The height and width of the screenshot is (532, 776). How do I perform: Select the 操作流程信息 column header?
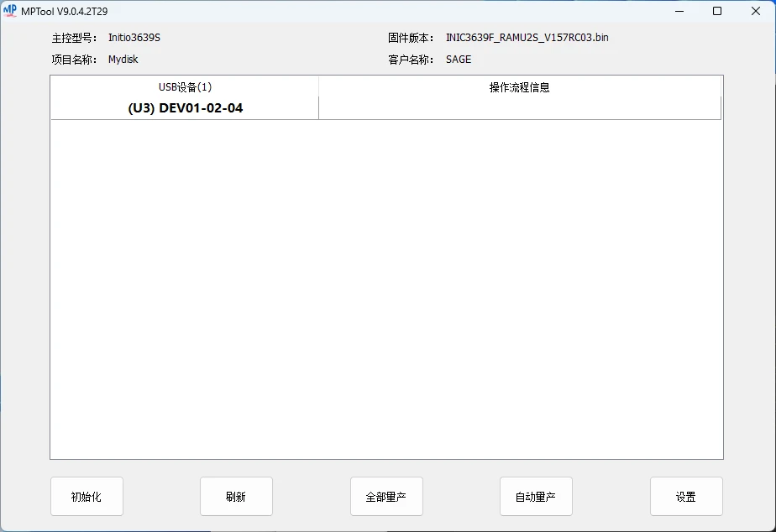coord(520,87)
